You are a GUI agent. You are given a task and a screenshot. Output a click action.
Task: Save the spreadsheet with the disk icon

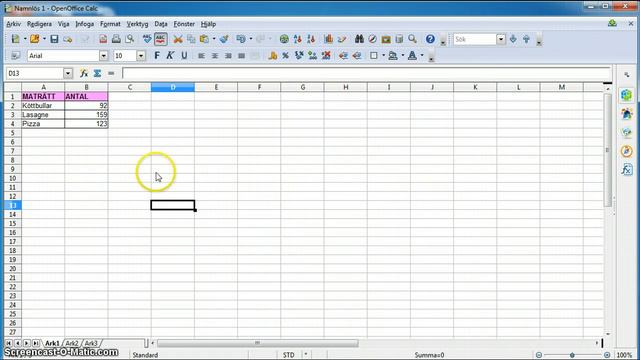point(54,39)
